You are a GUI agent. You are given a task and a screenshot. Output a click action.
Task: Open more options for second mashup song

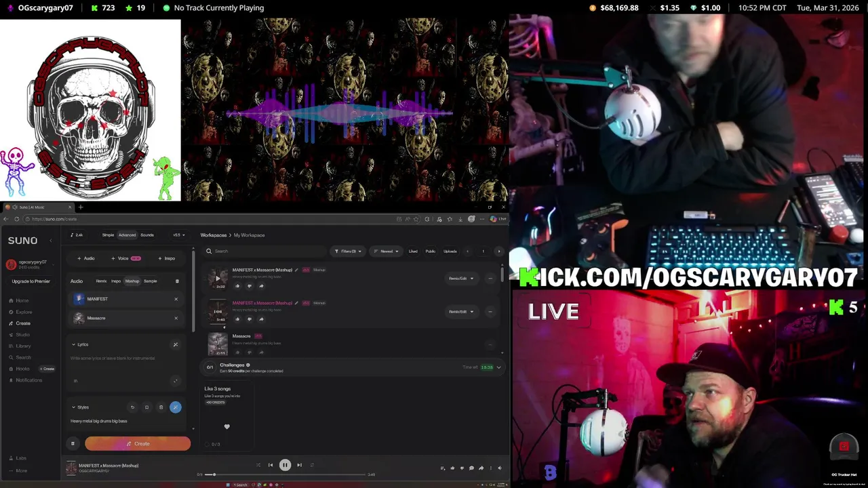pos(490,312)
